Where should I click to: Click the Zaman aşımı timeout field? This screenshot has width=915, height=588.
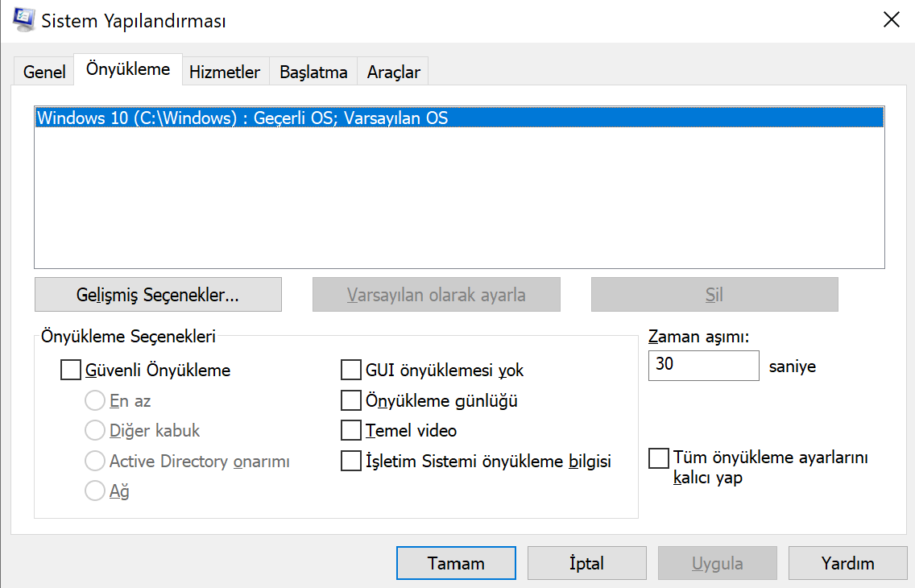point(703,366)
